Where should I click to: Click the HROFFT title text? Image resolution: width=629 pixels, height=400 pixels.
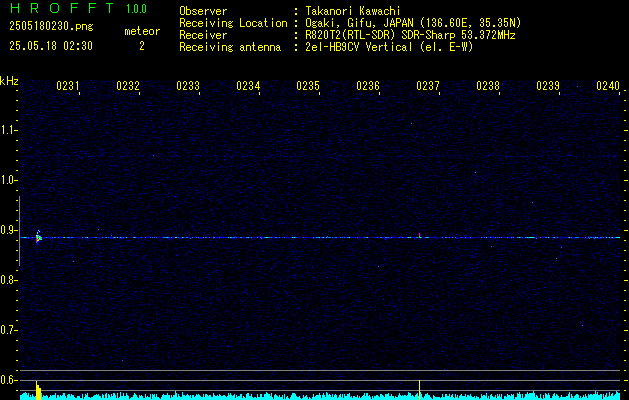[62, 8]
